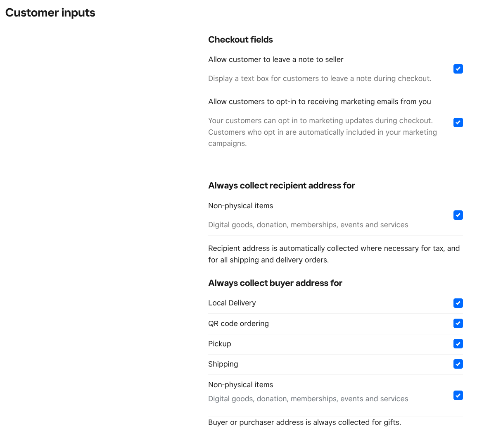This screenshot has height=448, width=496.
Task: Uncheck the QR code ordering checkbox
Action: (x=458, y=324)
